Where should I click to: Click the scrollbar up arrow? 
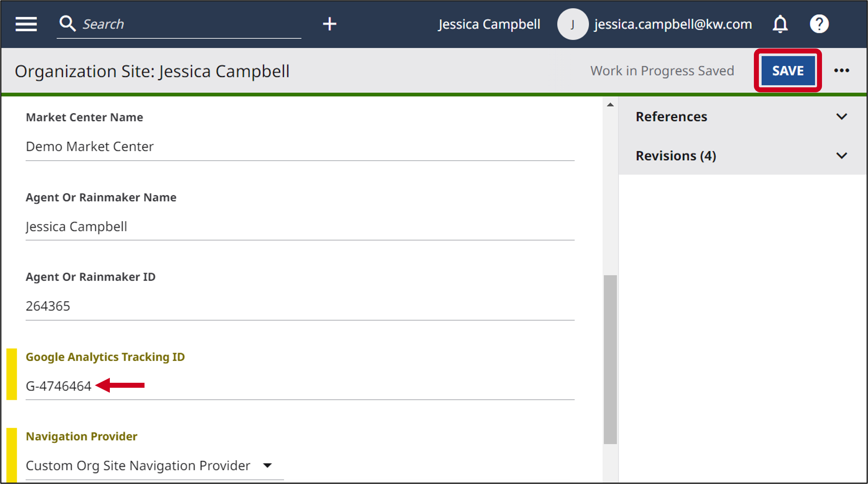610,104
